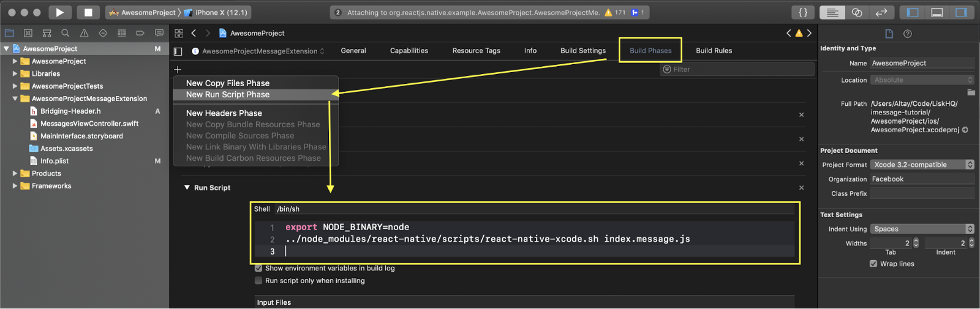Image resolution: width=980 pixels, height=309 pixels.
Task: Toggle the code snippet library braces button
Action: pyautogui.click(x=803, y=12)
